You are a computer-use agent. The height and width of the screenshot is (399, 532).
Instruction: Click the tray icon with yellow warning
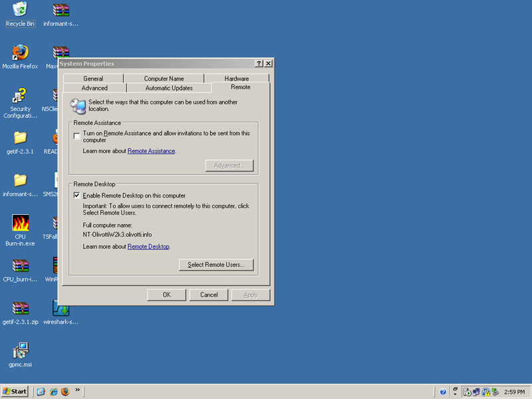pos(486,392)
